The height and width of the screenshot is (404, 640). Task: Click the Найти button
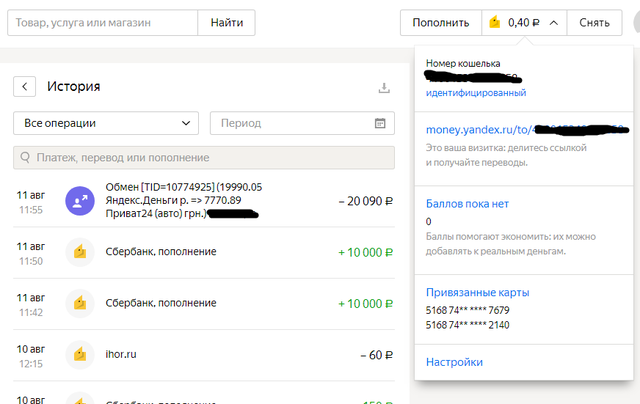(x=227, y=23)
